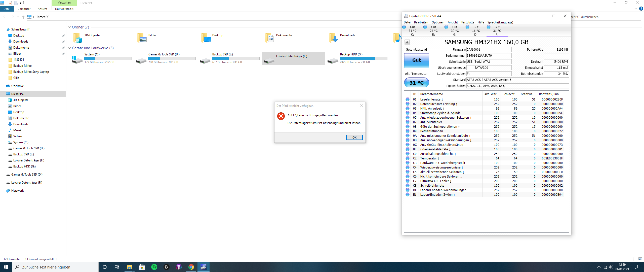Image resolution: width=644 pixels, height=272 pixels.
Task: Click the 31 °C temperature indicator
Action: click(416, 83)
